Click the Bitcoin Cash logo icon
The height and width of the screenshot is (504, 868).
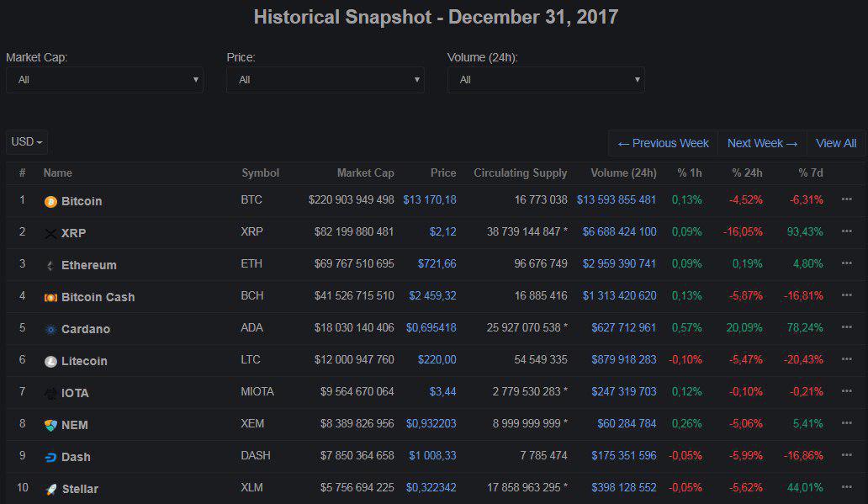(50, 297)
